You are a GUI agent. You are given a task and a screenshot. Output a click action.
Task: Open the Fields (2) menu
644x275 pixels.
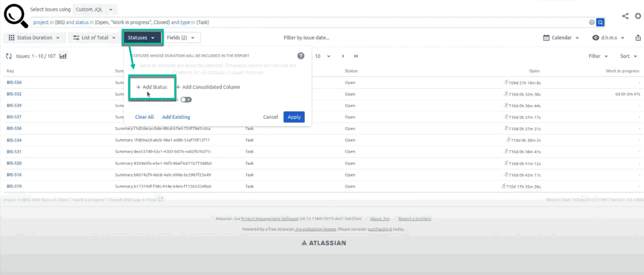point(181,38)
